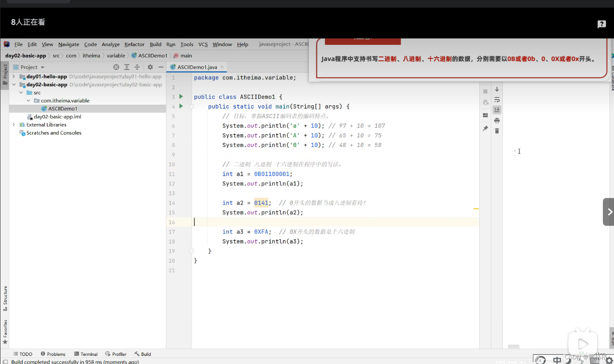The image size is (614, 364).
Task: Click the rerun debug bug icon
Action: (x=485, y=103)
